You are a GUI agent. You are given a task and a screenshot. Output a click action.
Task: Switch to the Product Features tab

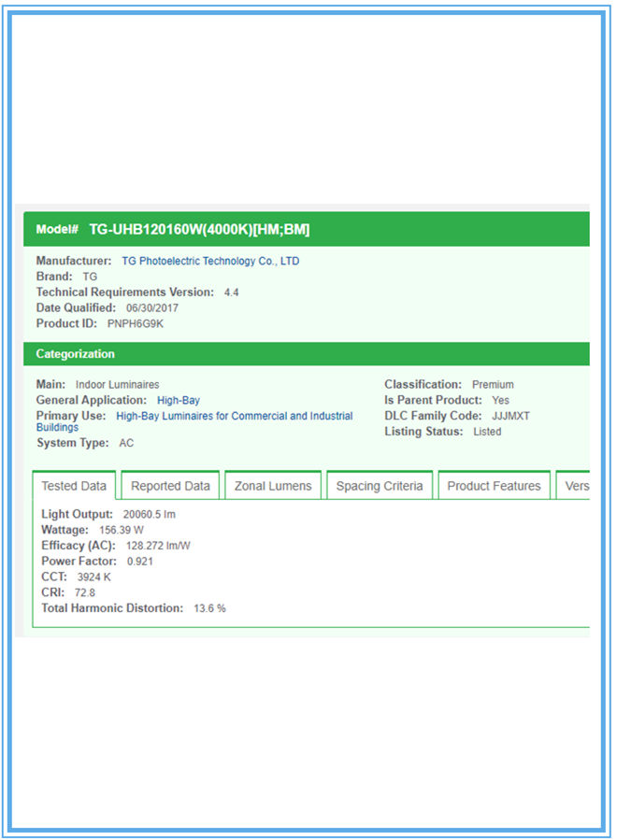(494, 485)
